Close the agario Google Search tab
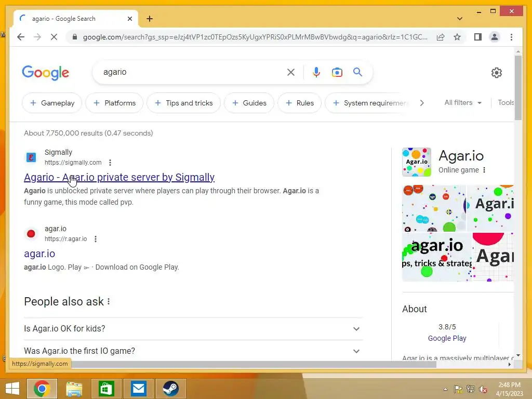This screenshot has width=532, height=399. (x=129, y=19)
